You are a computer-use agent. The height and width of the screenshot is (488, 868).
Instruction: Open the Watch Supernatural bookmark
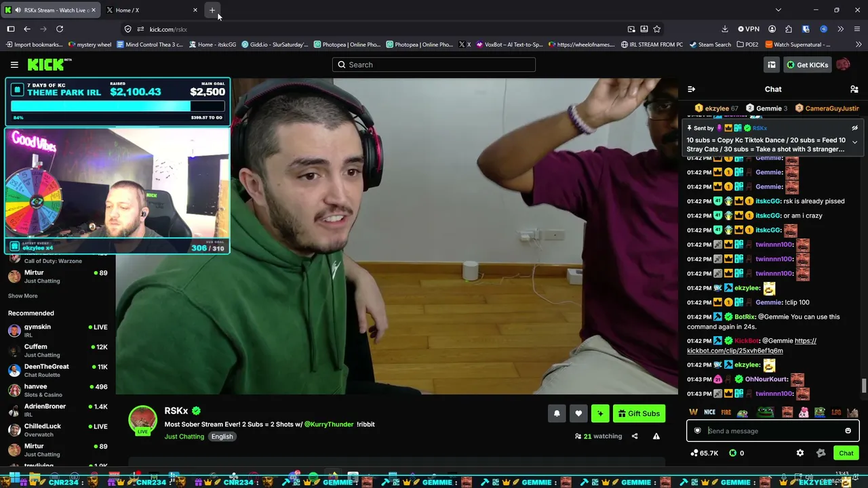[797, 45]
